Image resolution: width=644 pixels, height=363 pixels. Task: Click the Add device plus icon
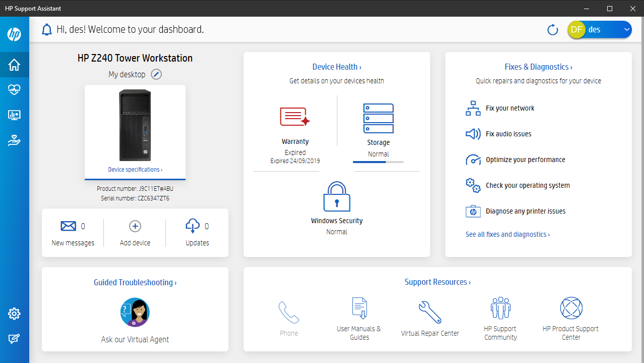tap(135, 226)
